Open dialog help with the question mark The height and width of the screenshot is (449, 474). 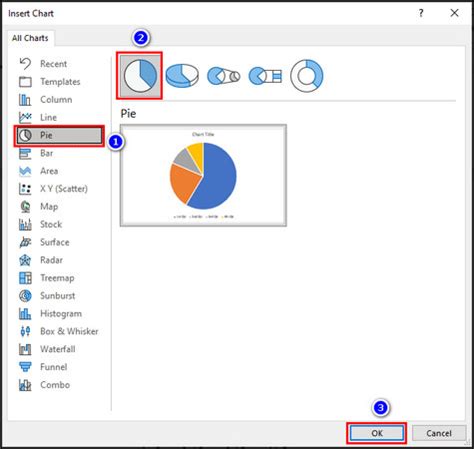pos(421,13)
